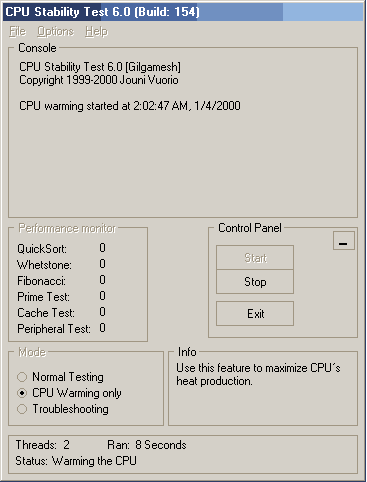
Task: Collapse window with the minus button
Action: tap(344, 241)
